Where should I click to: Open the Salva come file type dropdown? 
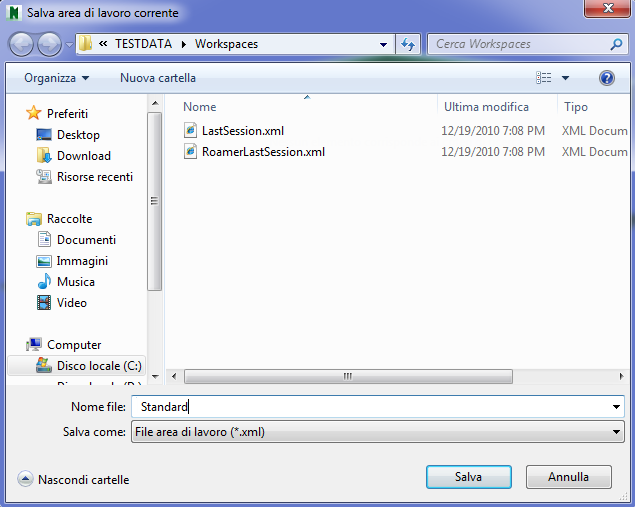tap(377, 432)
